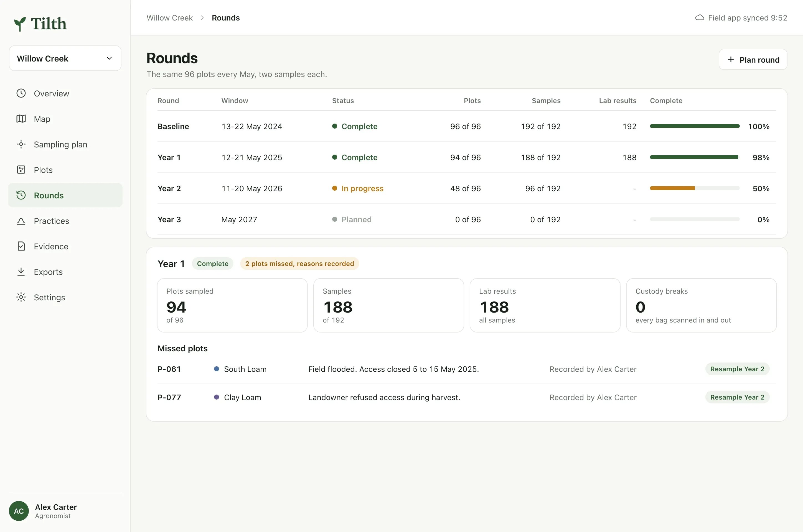Click the Alex Carter profile name
The width and height of the screenshot is (803, 532).
(x=56, y=507)
